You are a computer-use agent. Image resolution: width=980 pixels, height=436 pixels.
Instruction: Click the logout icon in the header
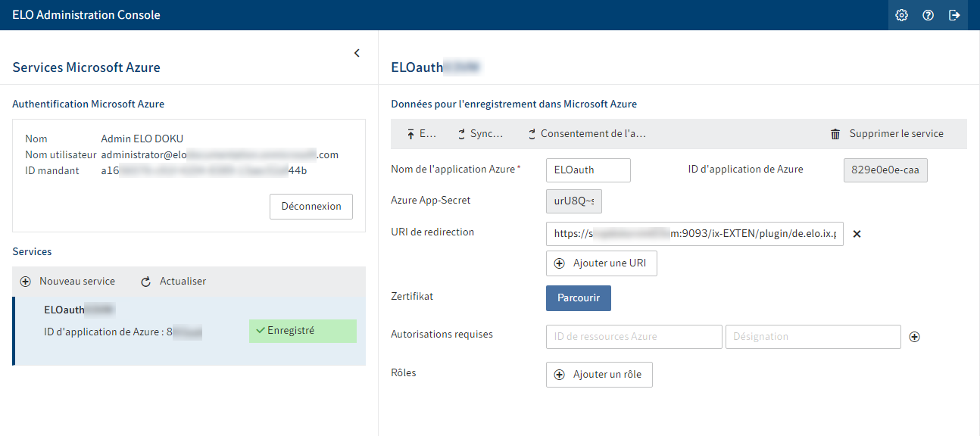pos(954,14)
